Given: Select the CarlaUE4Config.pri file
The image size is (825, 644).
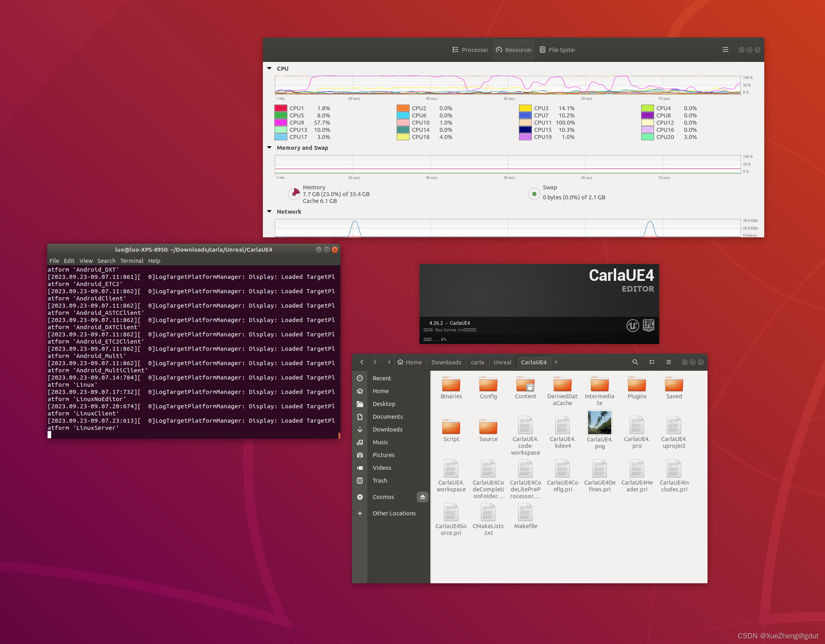Looking at the screenshot, I should point(563,476).
